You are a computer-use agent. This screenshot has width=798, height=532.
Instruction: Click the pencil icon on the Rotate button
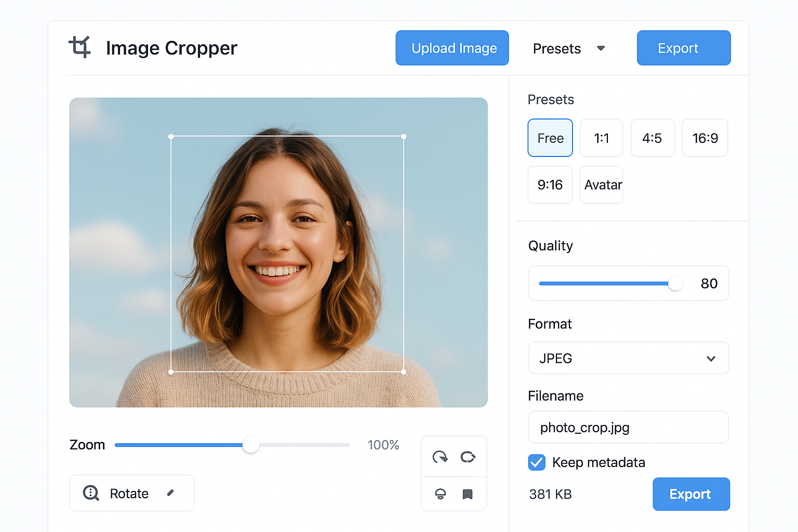(171, 493)
